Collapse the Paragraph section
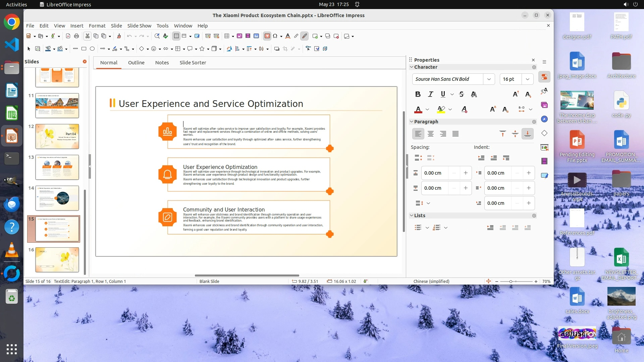This screenshot has width=644, height=362. click(412, 122)
